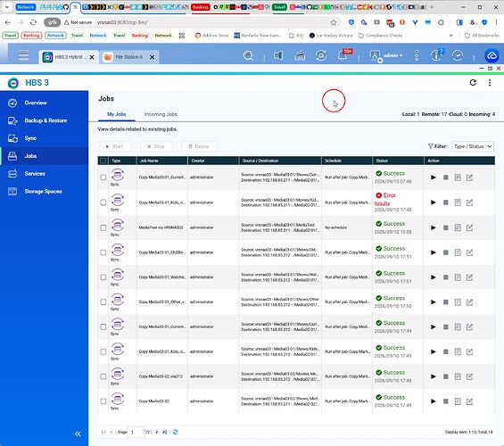Tick checkbox for Success 2026/09/13 07:46 job
The height and width of the screenshot is (446, 504).
103,178
